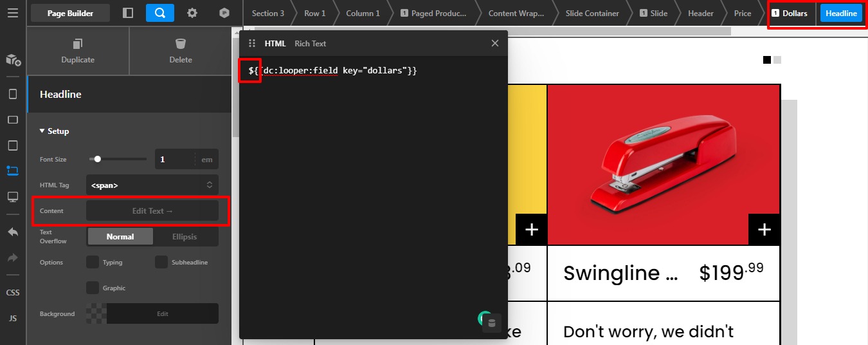
Task: Click the Background checkered color swatch
Action: pos(96,313)
